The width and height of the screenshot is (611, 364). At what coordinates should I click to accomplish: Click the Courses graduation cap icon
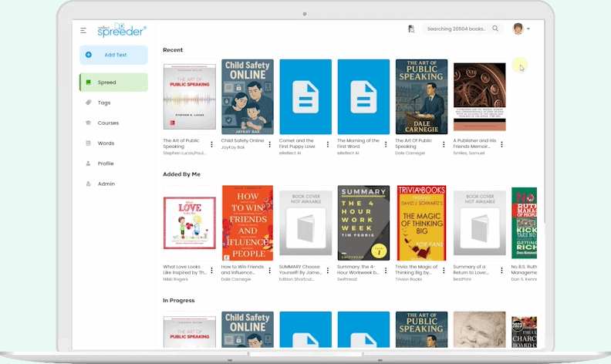click(89, 123)
